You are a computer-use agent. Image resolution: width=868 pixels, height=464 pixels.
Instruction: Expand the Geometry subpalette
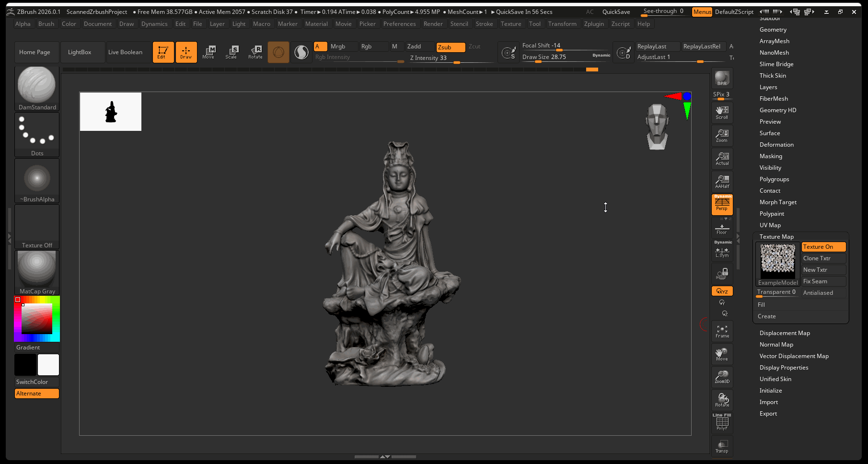773,30
